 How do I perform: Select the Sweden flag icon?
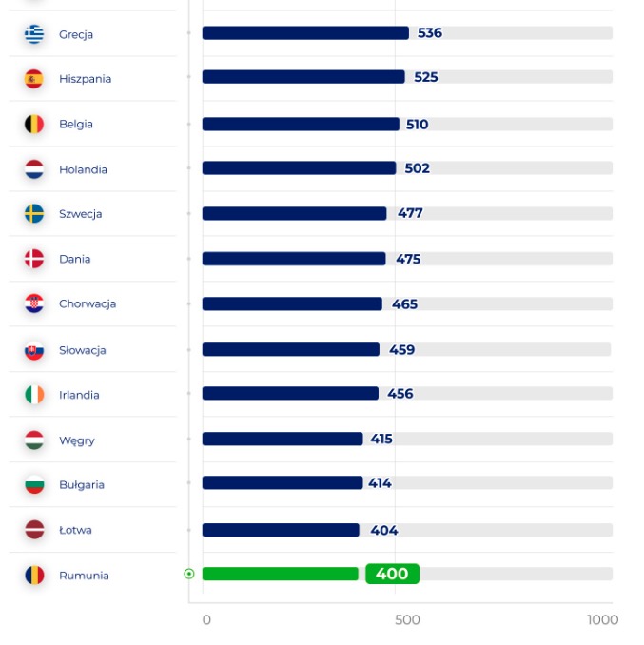click(x=34, y=213)
